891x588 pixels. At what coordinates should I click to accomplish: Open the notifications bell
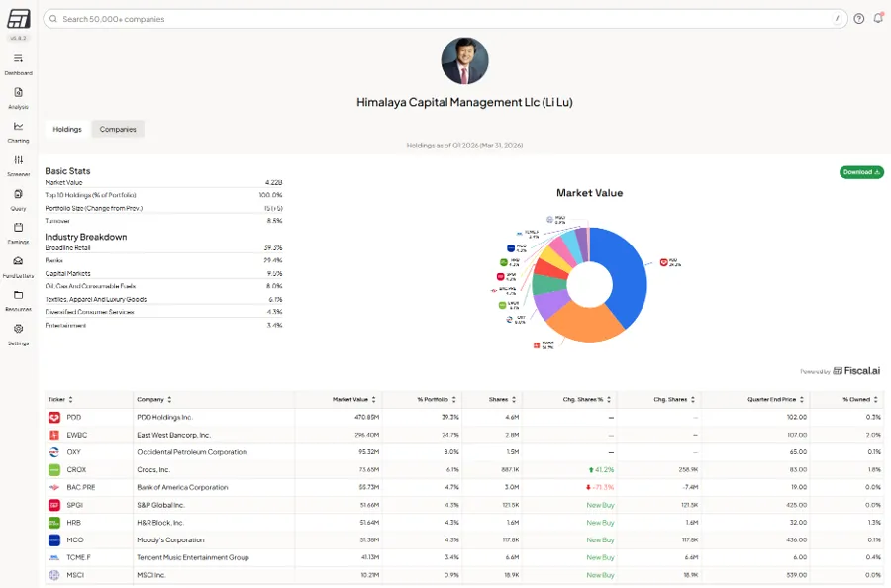point(878,18)
